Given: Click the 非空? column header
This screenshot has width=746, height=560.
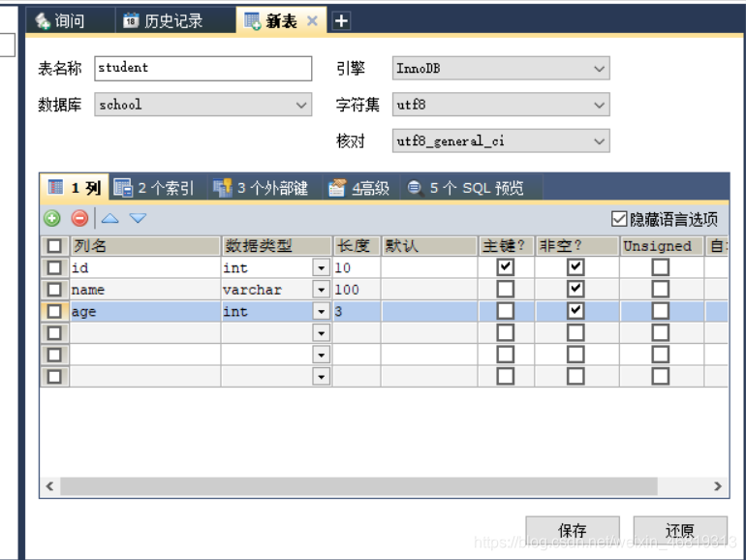Looking at the screenshot, I should click(577, 246).
